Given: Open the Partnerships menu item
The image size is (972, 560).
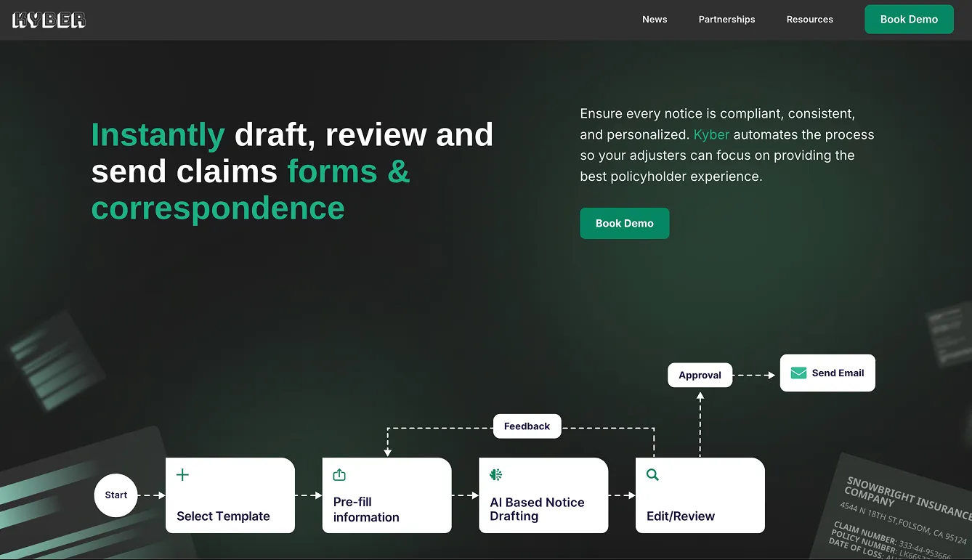Looking at the screenshot, I should (726, 20).
